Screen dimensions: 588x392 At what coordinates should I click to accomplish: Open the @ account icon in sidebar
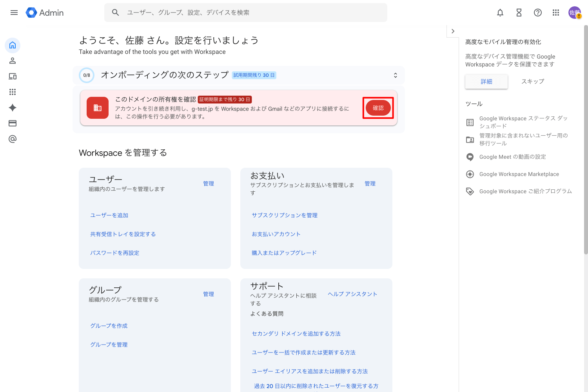point(13,139)
